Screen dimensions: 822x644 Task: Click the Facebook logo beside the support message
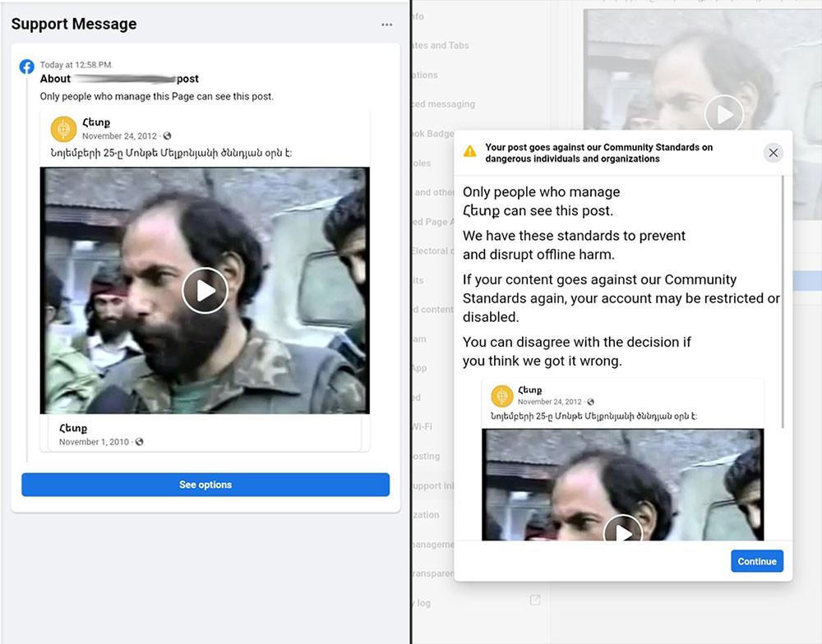coord(27,67)
